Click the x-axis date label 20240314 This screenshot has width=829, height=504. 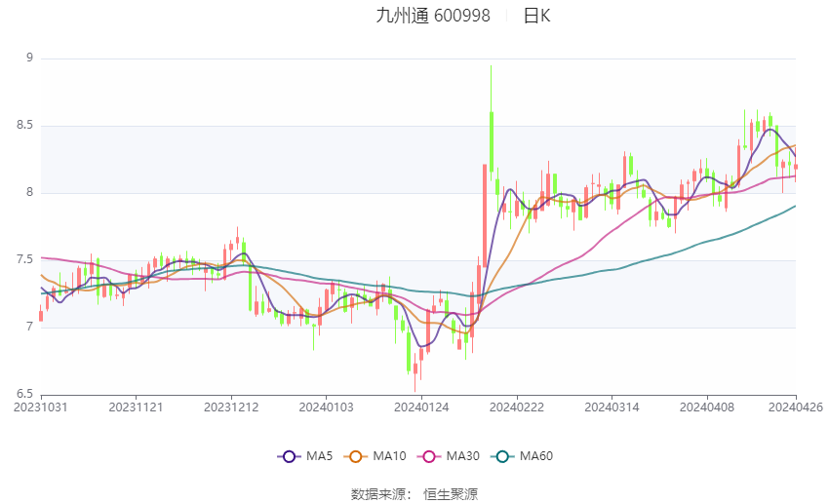[x=612, y=407]
